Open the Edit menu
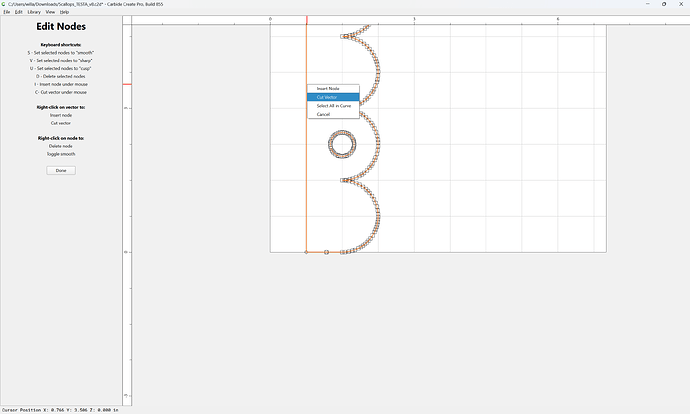Viewport: 690px width, 414px height. tap(18, 12)
